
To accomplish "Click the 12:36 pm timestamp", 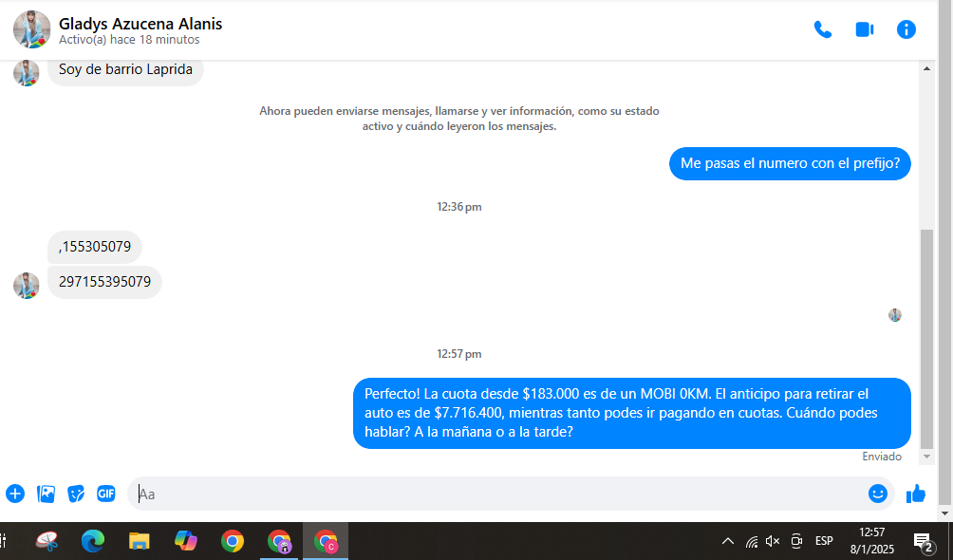I will click(x=458, y=207).
